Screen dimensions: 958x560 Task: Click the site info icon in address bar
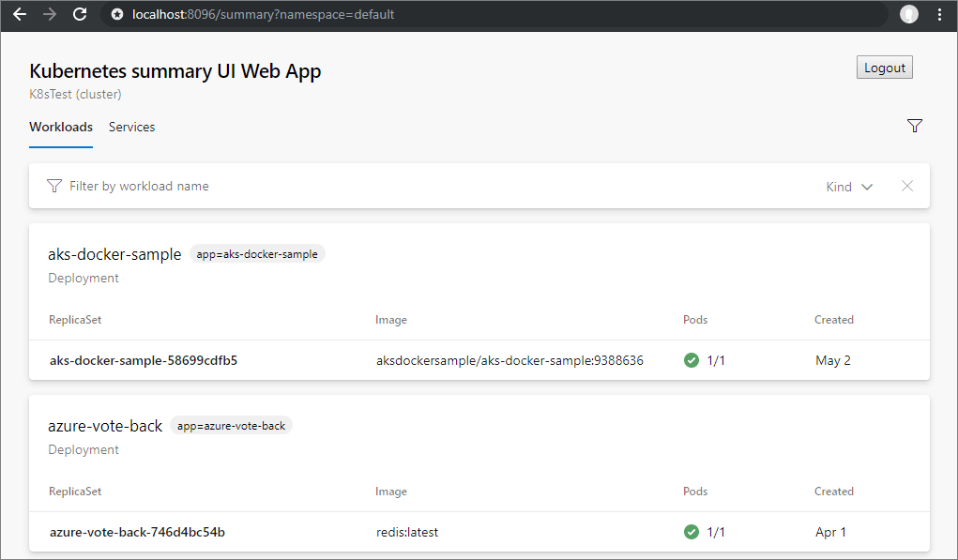(117, 14)
